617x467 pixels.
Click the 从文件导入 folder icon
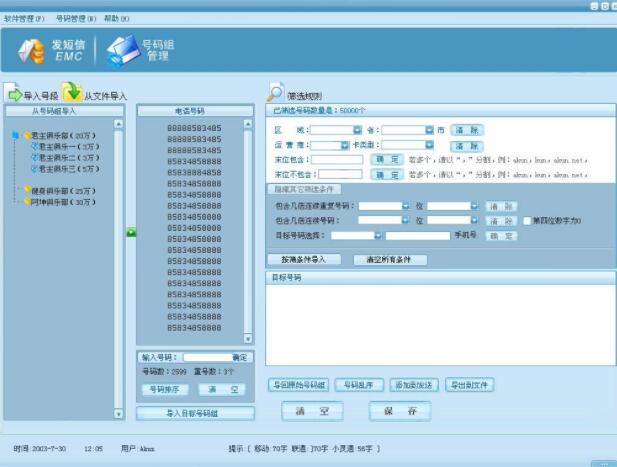click(72, 93)
